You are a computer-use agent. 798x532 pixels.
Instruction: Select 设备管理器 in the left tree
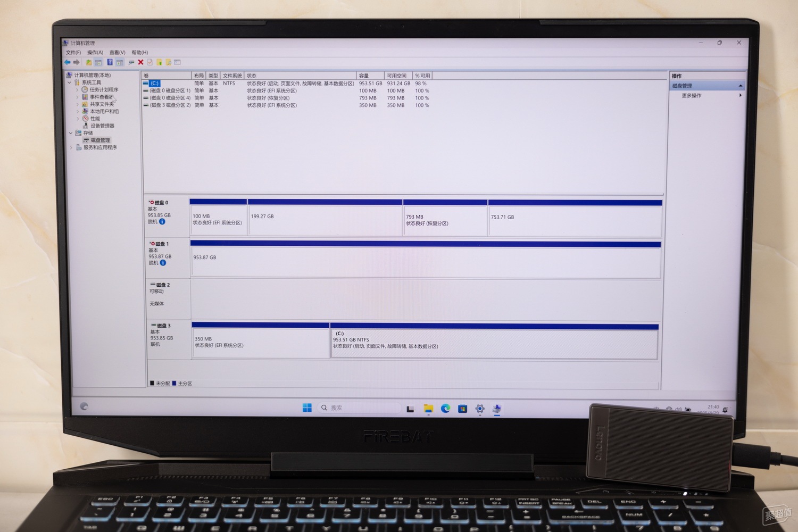(x=102, y=126)
